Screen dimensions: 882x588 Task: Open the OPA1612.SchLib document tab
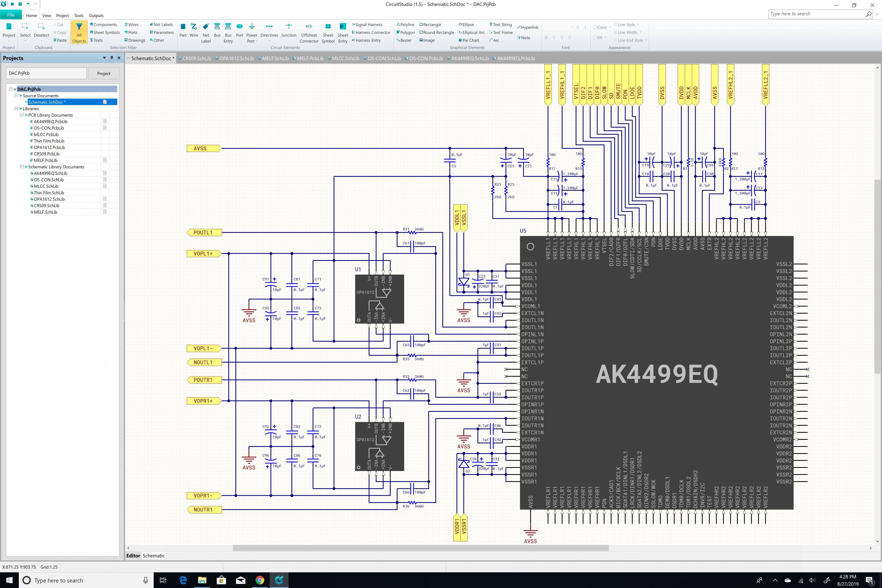pos(234,59)
